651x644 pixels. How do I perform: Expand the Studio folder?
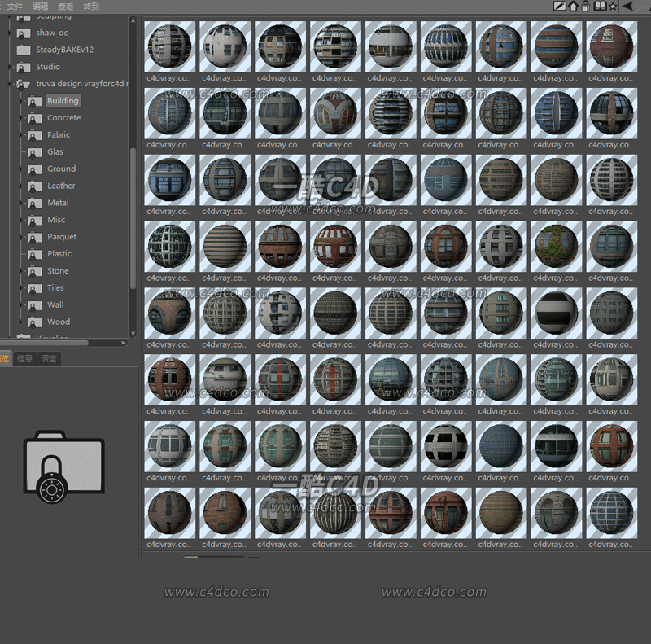click(10, 67)
